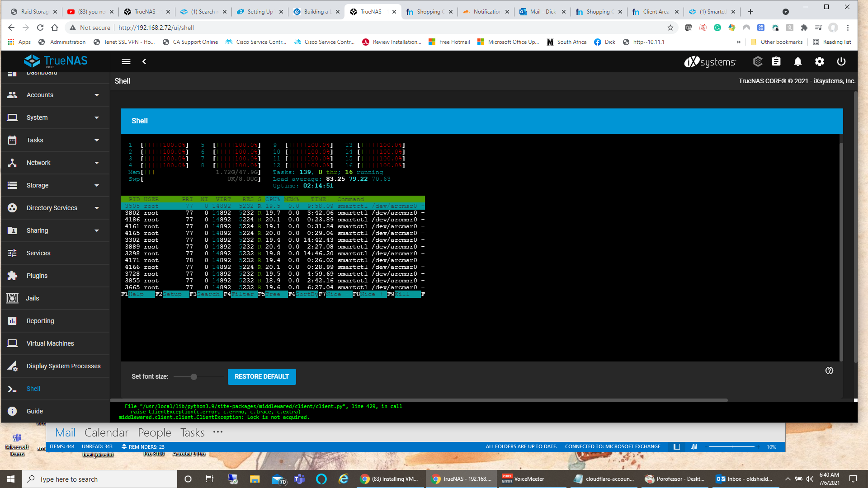Open the Free Hotmail bookmark
Image resolution: width=868 pixels, height=488 pixels.
[449, 42]
